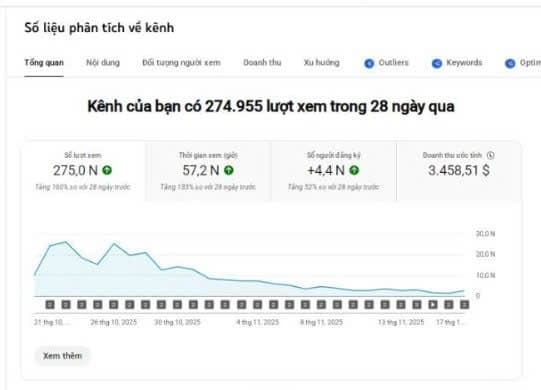Click the 13 thg 11, 2025 date label
Screen dimensions: 541x390
click(401, 322)
